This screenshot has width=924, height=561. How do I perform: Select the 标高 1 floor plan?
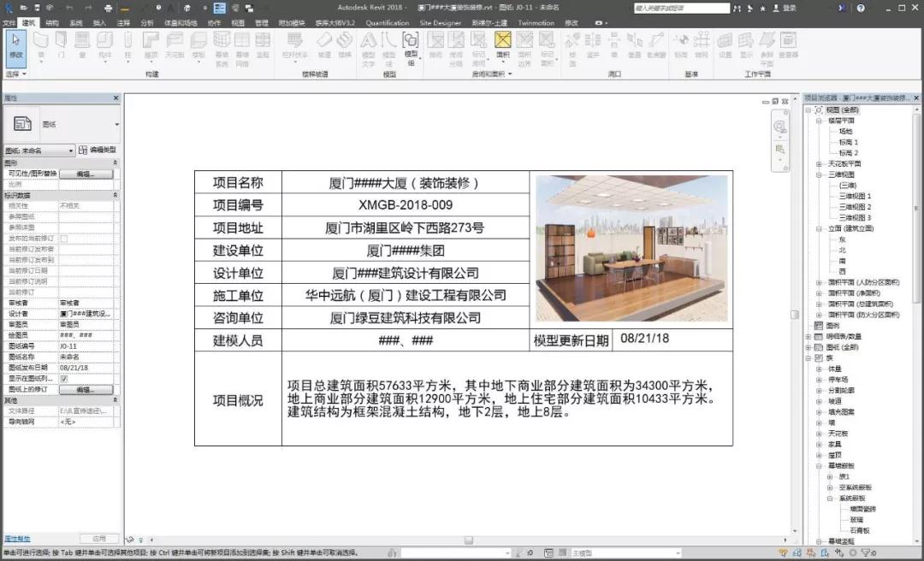[849, 142]
